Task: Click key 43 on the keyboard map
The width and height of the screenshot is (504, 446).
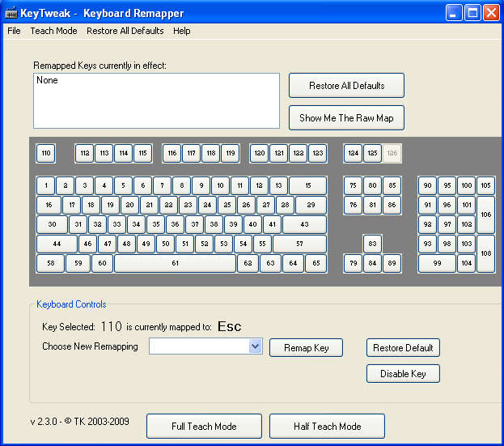Action: (x=304, y=224)
